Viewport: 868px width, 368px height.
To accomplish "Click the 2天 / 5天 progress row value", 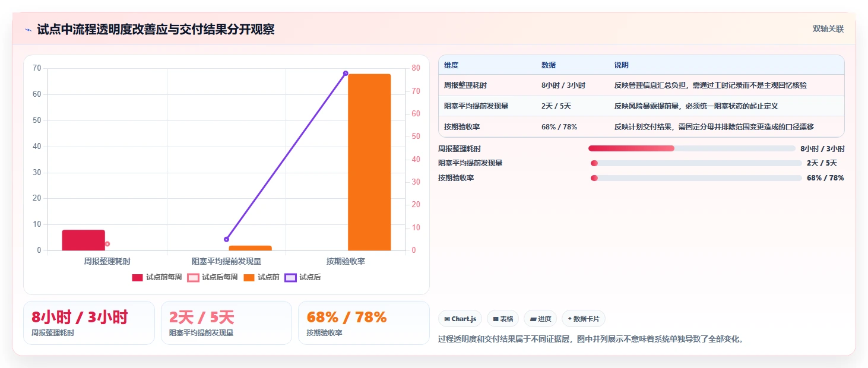I will [822, 163].
